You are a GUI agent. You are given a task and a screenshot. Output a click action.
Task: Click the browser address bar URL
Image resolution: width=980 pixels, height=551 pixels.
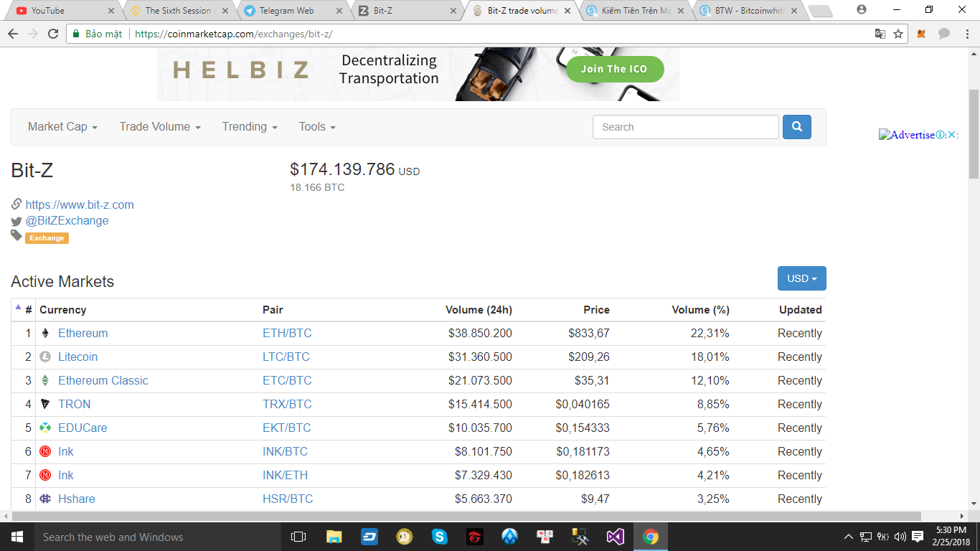[x=233, y=34]
